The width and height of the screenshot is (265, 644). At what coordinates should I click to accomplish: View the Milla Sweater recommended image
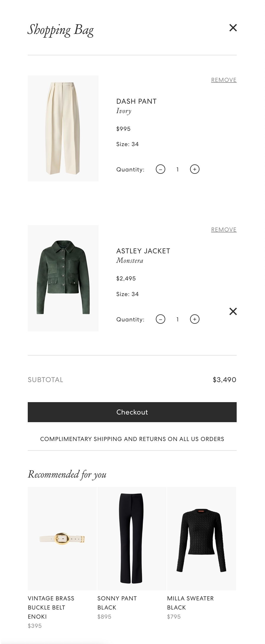pyautogui.click(x=202, y=539)
